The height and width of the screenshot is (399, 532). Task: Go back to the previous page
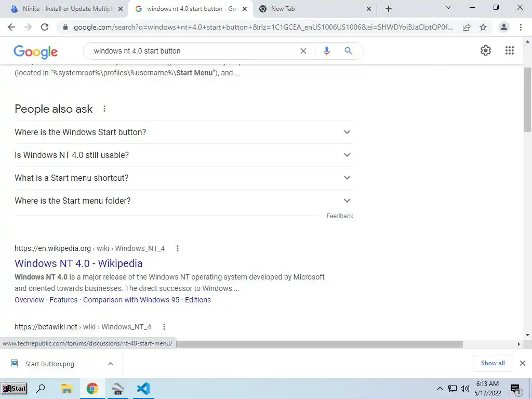click(x=11, y=27)
